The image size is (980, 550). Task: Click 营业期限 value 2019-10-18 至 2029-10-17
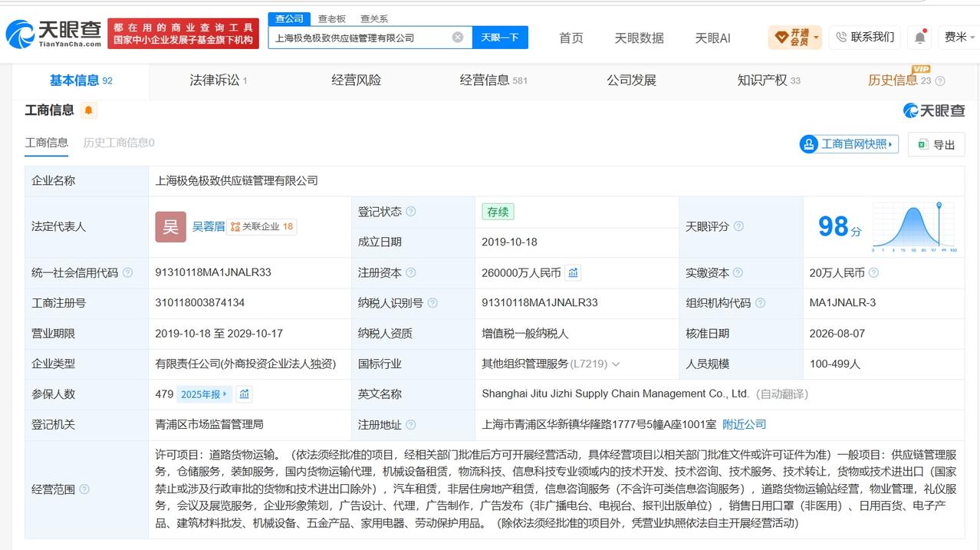[219, 333]
